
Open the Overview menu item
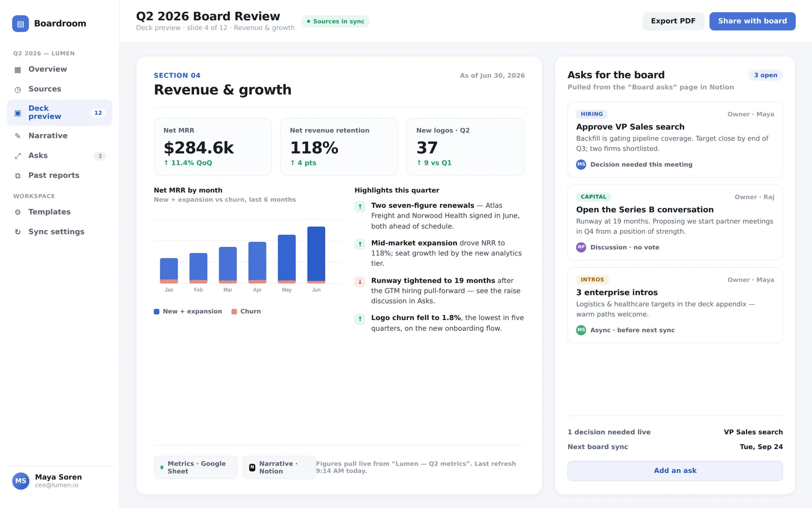(59, 70)
